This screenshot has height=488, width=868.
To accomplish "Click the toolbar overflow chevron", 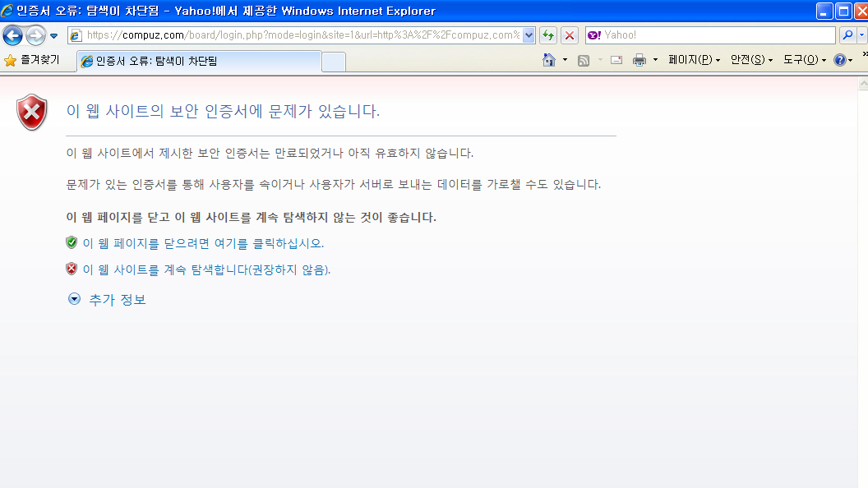I will click(865, 53).
